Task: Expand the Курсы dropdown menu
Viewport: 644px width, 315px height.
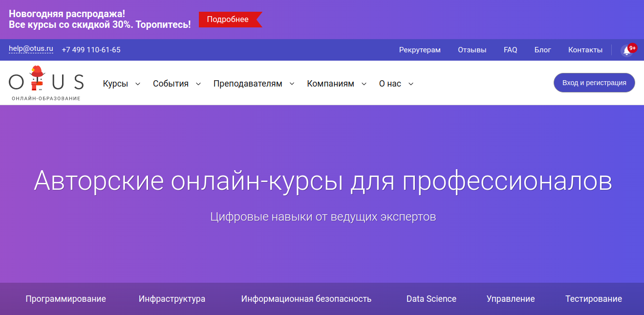Action: [115, 83]
